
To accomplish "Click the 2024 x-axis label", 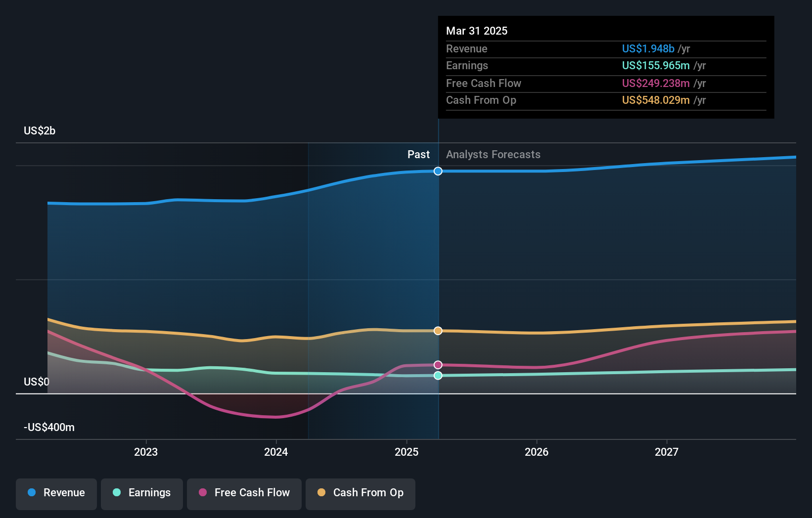I will click(276, 452).
